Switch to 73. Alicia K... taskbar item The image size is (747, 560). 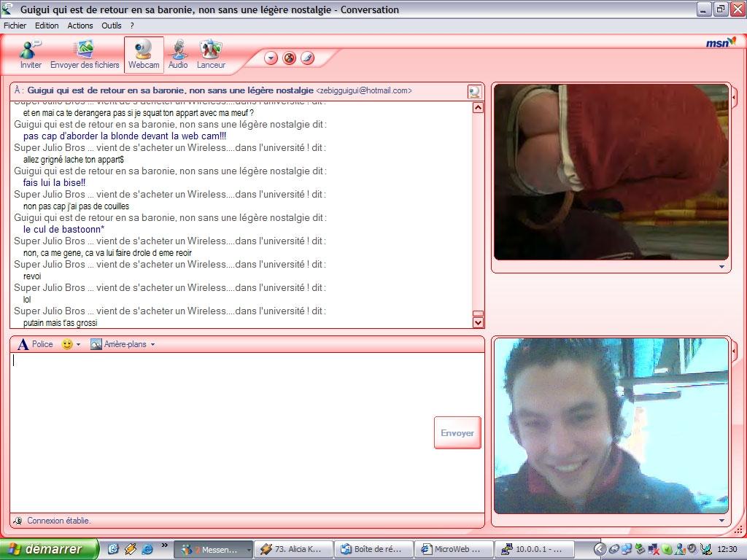293,550
